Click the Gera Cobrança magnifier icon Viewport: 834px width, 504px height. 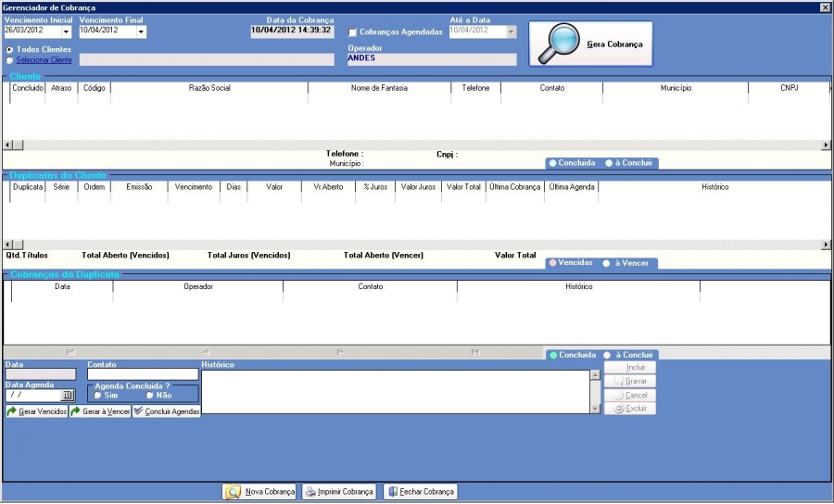559,44
